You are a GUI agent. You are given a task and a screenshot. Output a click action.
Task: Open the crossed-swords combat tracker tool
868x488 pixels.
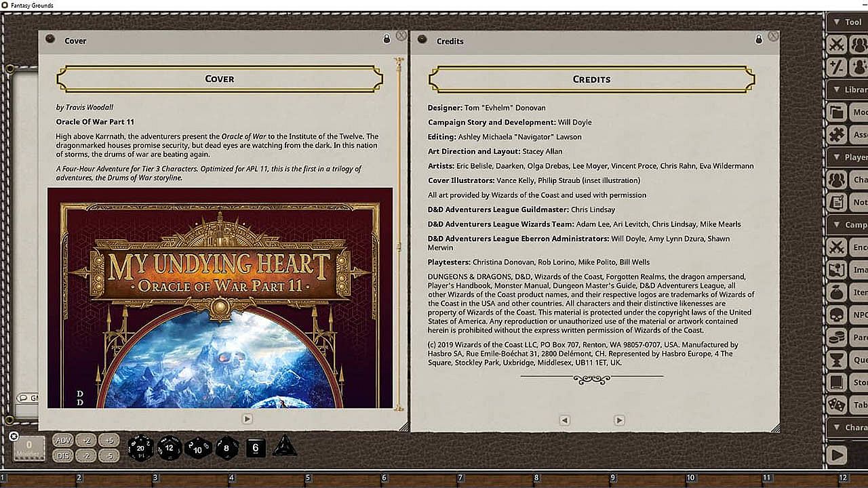(x=837, y=45)
